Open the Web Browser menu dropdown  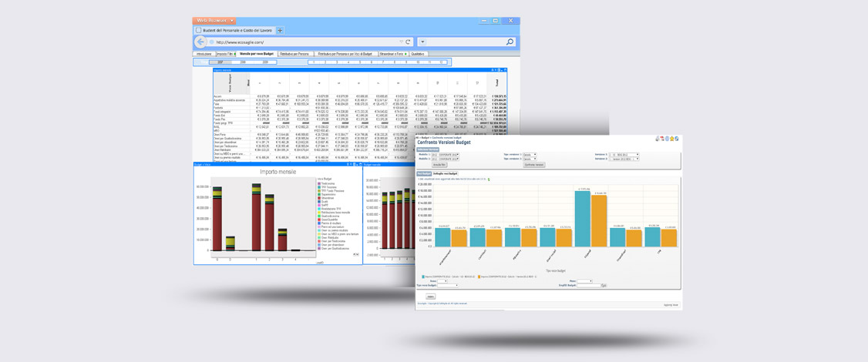click(215, 21)
